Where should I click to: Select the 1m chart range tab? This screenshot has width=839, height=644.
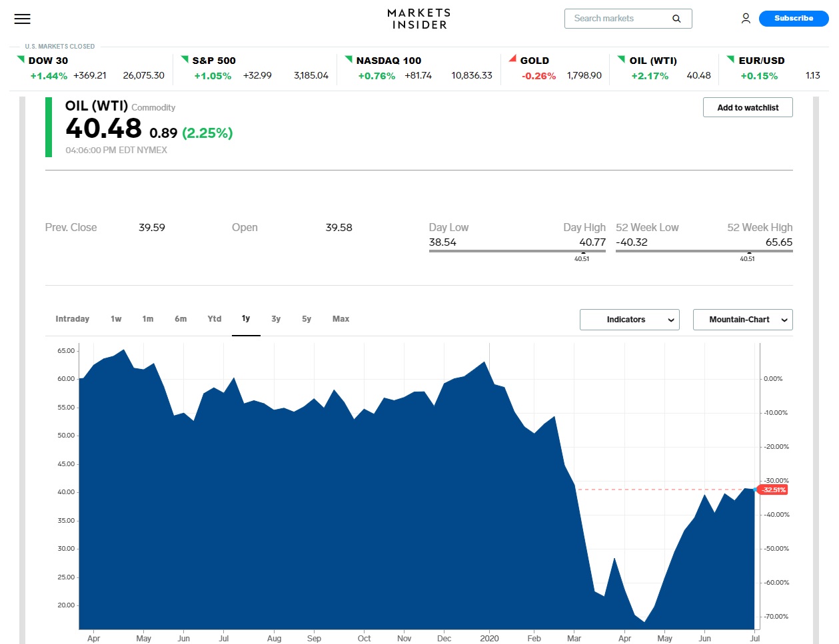pyautogui.click(x=148, y=319)
